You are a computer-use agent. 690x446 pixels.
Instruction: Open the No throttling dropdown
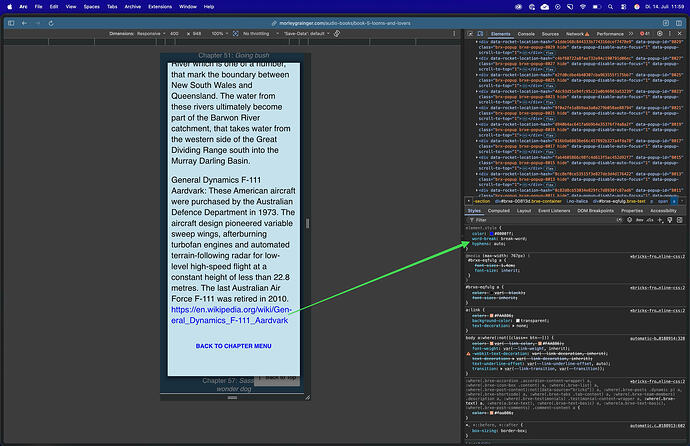pyautogui.click(x=261, y=33)
